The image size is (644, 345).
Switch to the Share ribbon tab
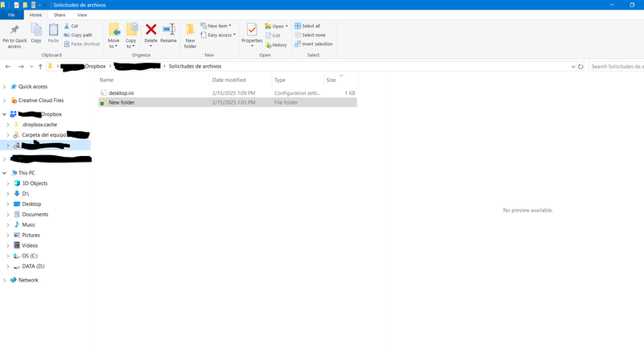point(60,14)
